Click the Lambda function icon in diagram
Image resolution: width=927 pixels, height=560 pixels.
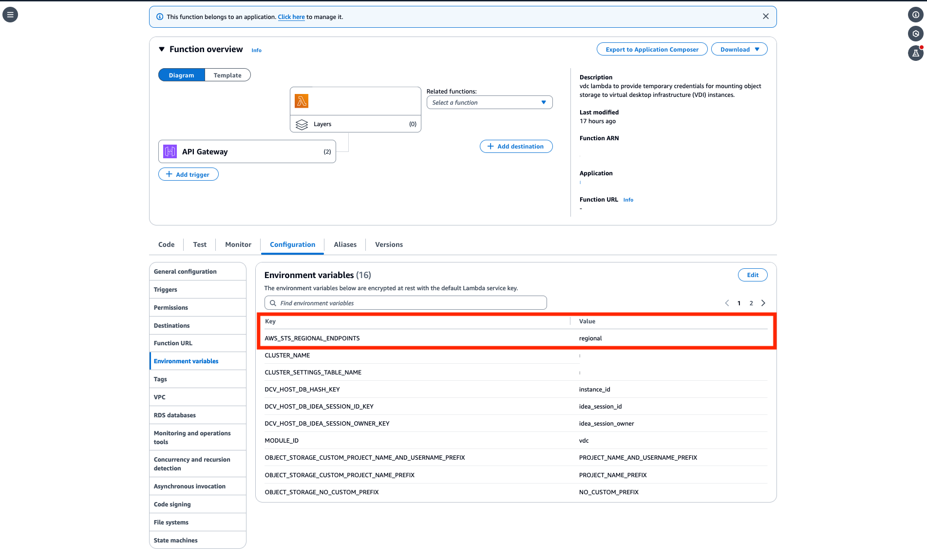[x=302, y=101]
